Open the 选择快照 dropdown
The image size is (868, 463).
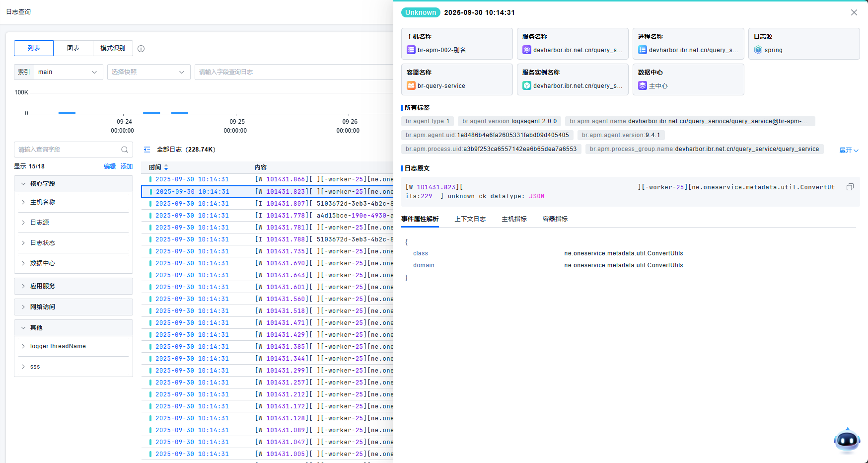(x=148, y=72)
